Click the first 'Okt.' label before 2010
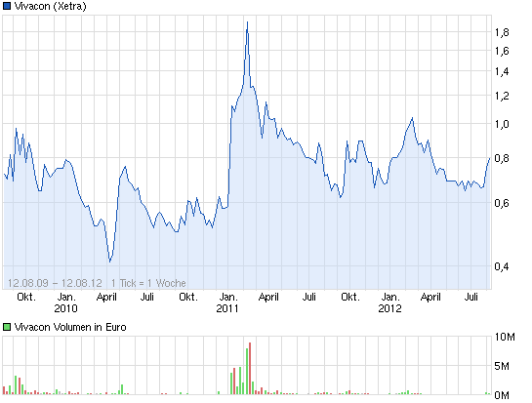Screen dimensions: 532x403 coord(26,297)
